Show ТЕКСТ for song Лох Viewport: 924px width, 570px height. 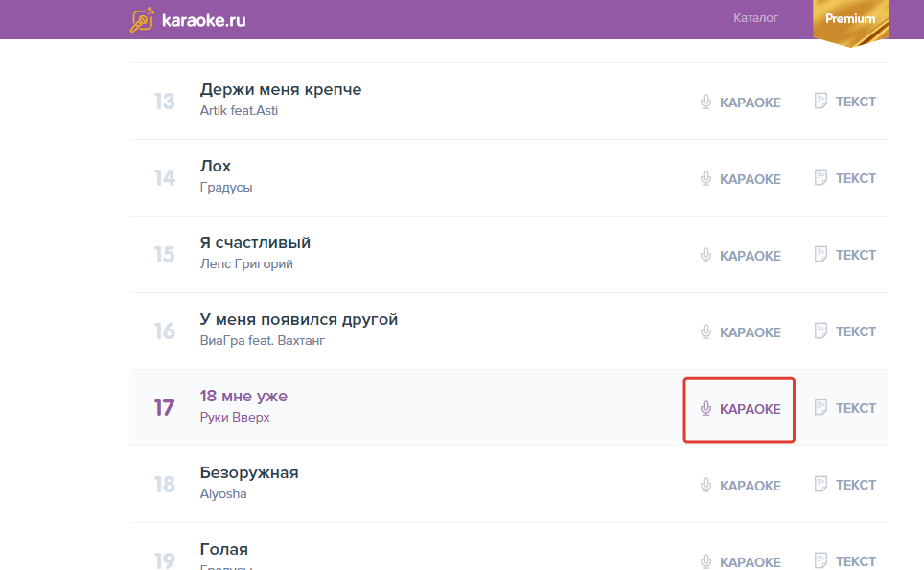click(x=856, y=178)
